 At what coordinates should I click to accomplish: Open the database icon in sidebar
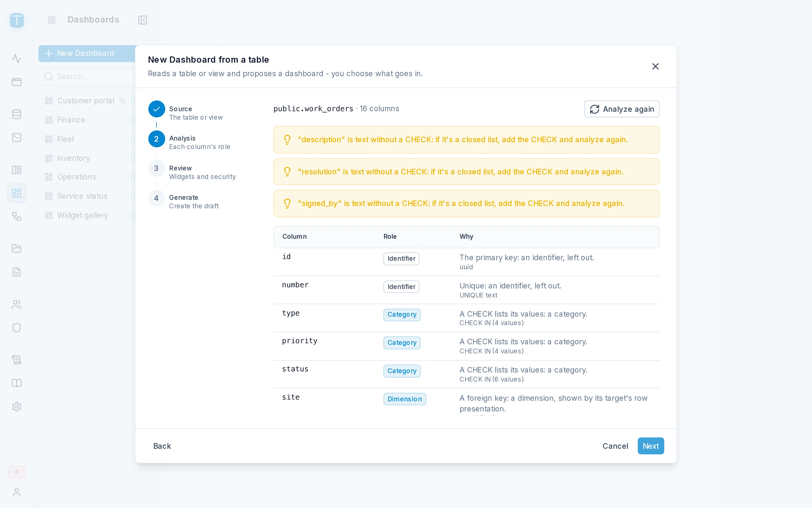coord(16,114)
